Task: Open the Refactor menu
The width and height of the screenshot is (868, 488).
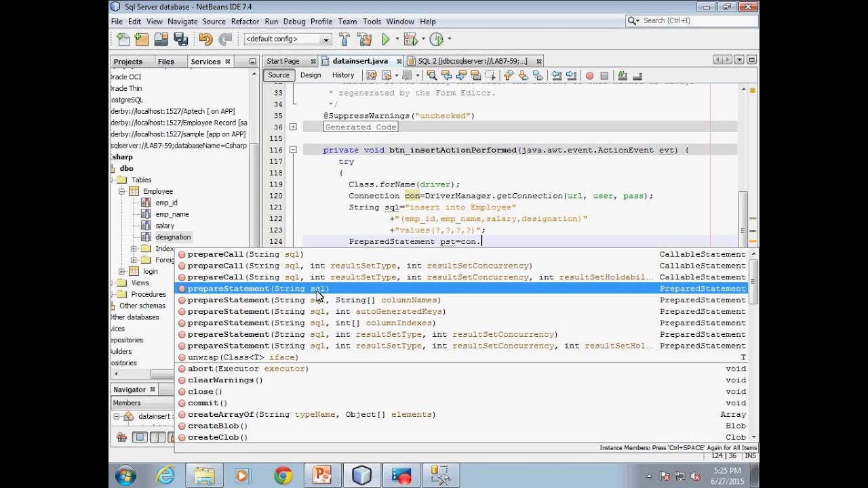Action: [x=245, y=22]
